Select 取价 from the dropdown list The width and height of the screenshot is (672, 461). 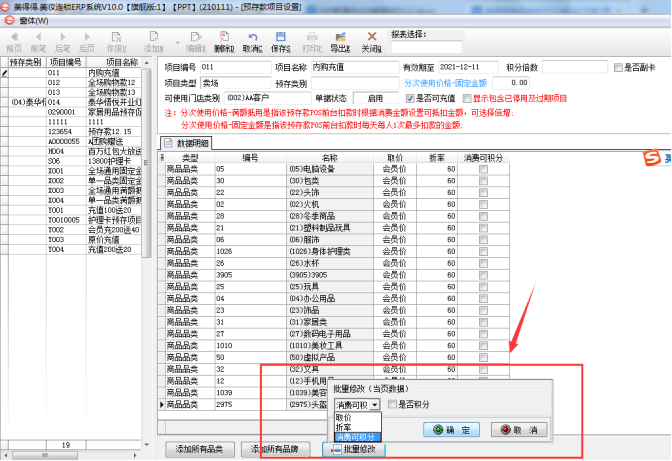pyautogui.click(x=357, y=417)
